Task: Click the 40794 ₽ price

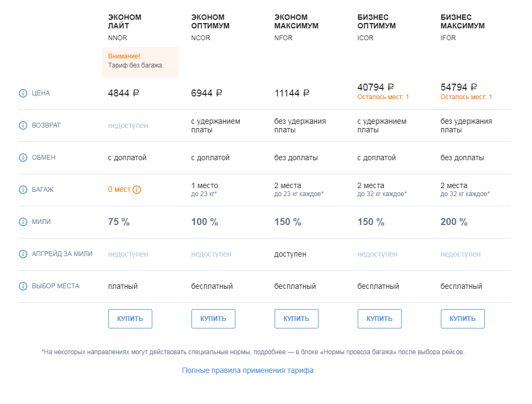Action: [375, 87]
